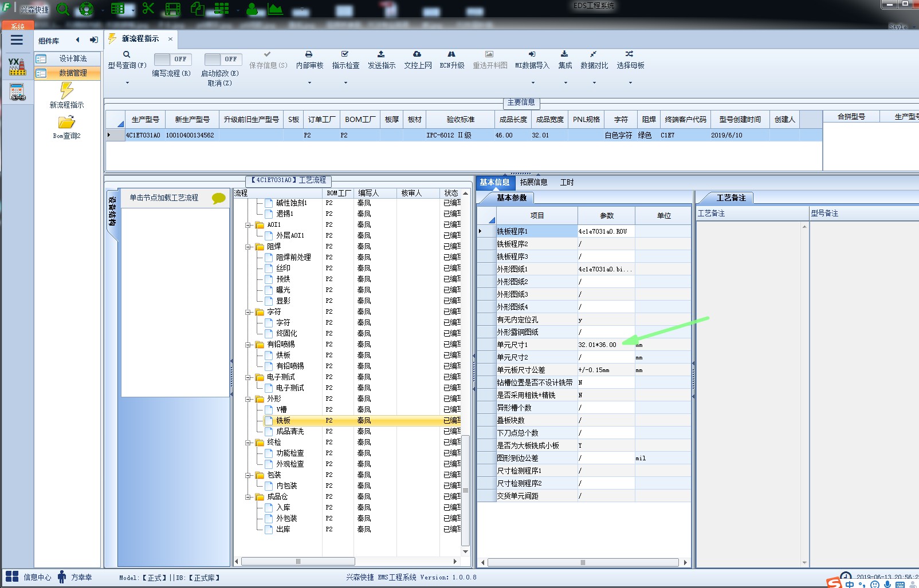
Task: Collapse the 字符 tree folder
Action: click(x=249, y=312)
